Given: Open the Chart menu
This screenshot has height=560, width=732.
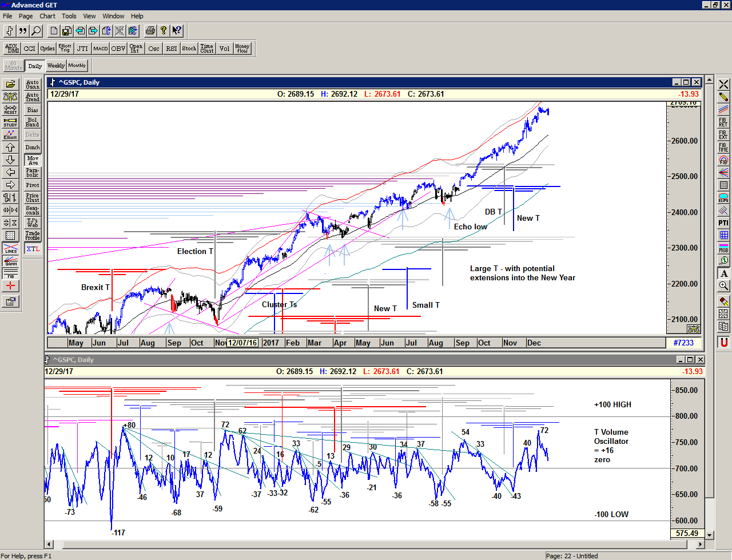Looking at the screenshot, I should pos(47,16).
